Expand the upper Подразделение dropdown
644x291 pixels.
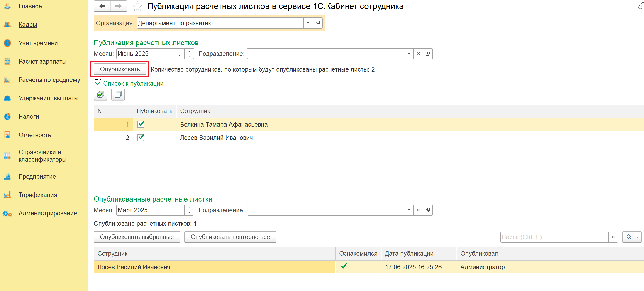pos(409,54)
